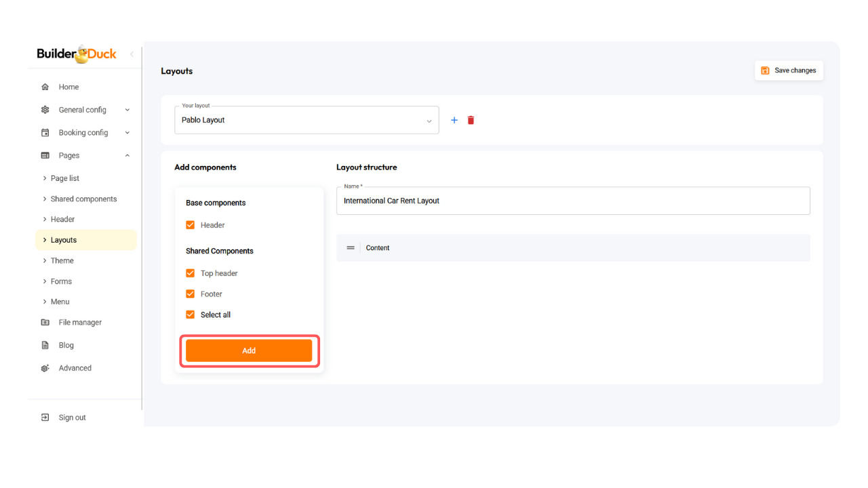This screenshot has height=488, width=868.
Task: Expand the Booking config section
Action: point(85,133)
